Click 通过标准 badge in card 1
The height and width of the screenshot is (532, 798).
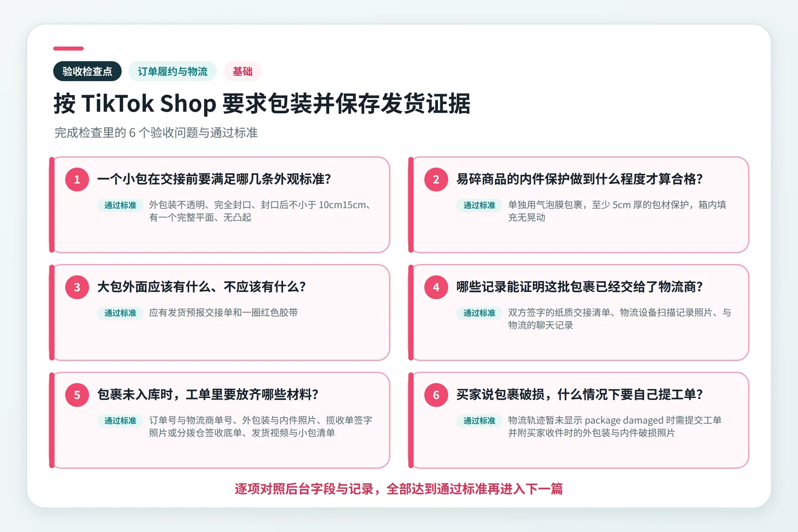pos(120,205)
